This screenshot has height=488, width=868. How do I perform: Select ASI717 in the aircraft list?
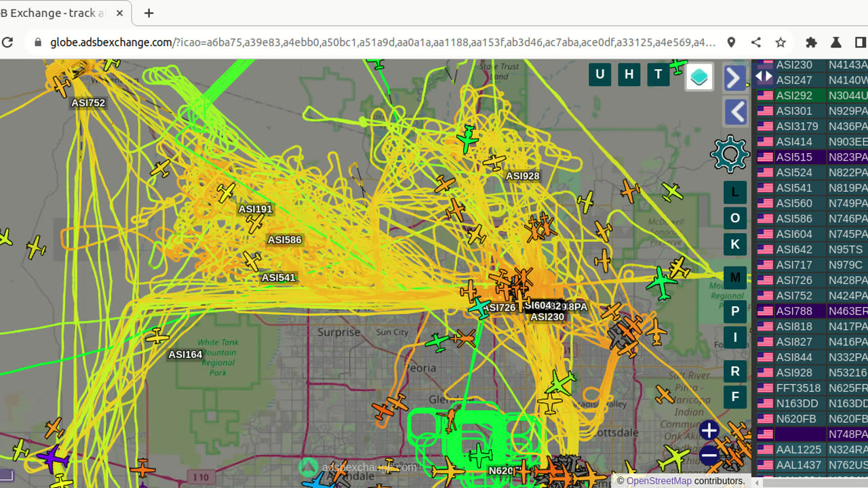(x=811, y=265)
